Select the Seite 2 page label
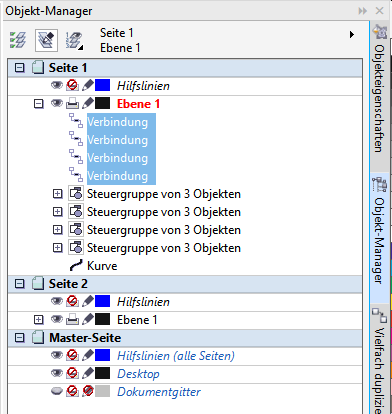Image resolution: width=392 pixels, height=414 pixels. coord(68,284)
